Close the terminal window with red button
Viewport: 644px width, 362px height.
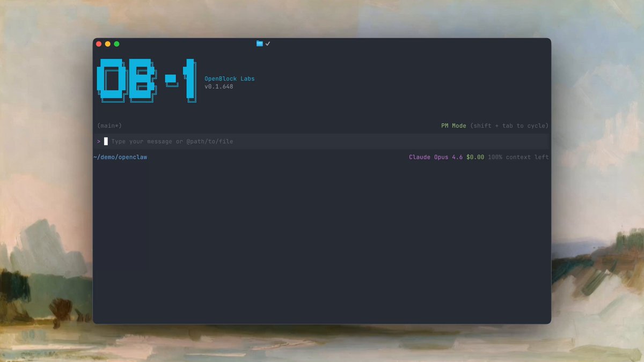click(x=99, y=44)
